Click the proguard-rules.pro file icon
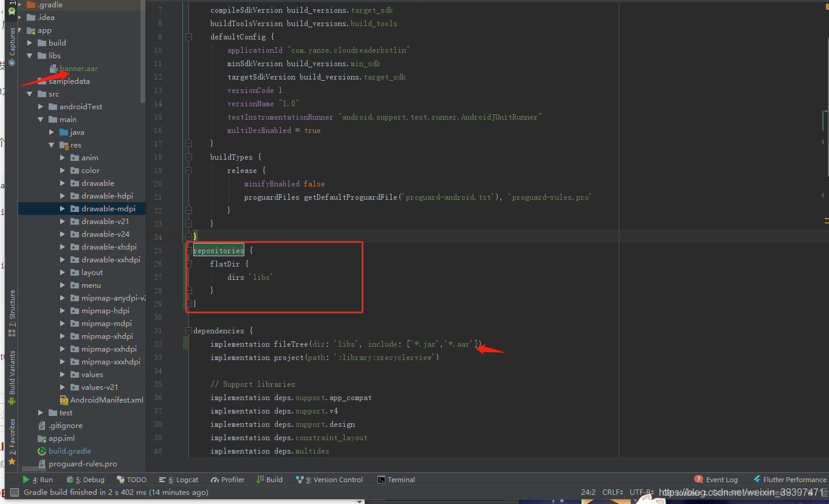Screen dimensions: 829x504 (x=43, y=464)
